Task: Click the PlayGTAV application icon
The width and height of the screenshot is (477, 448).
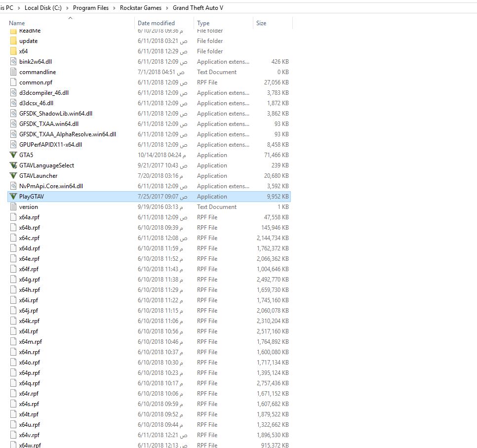Action: (x=13, y=196)
